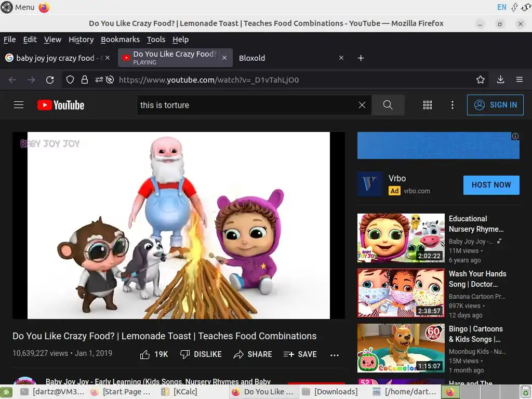Clear the YouTube search box text
532x399 pixels.
point(362,105)
